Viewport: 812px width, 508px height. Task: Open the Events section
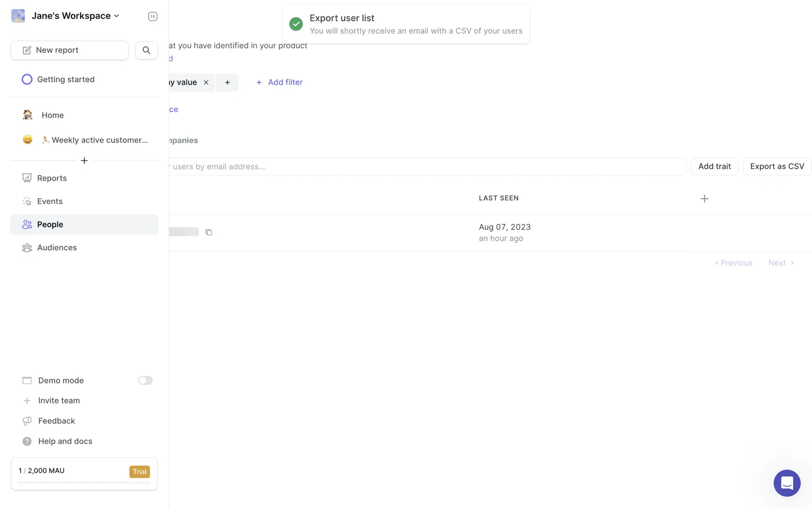tap(49, 202)
